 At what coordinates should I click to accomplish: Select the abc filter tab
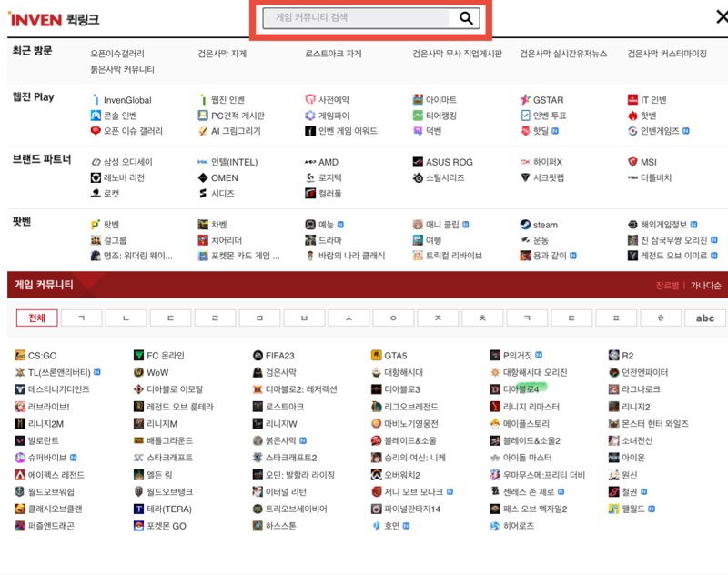704,318
